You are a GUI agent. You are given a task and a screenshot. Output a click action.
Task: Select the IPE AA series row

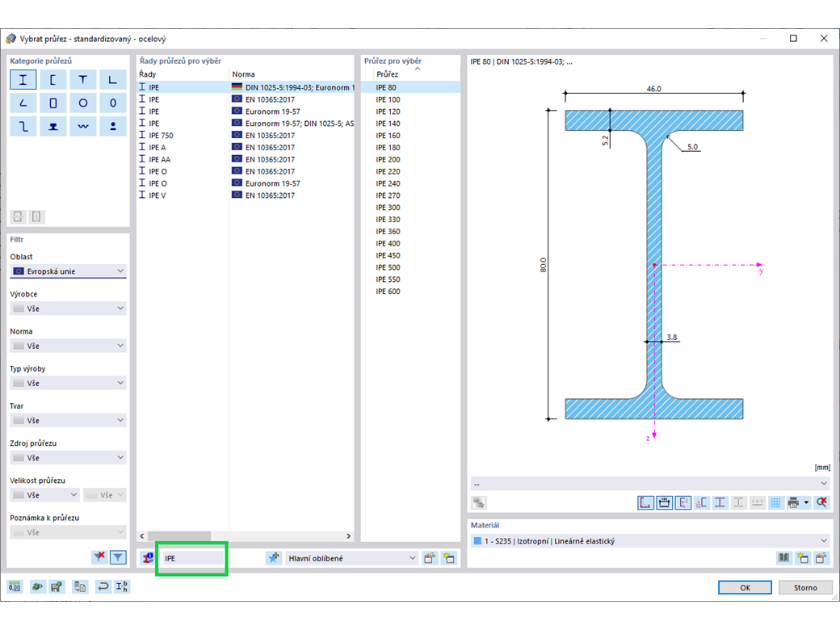click(x=246, y=159)
